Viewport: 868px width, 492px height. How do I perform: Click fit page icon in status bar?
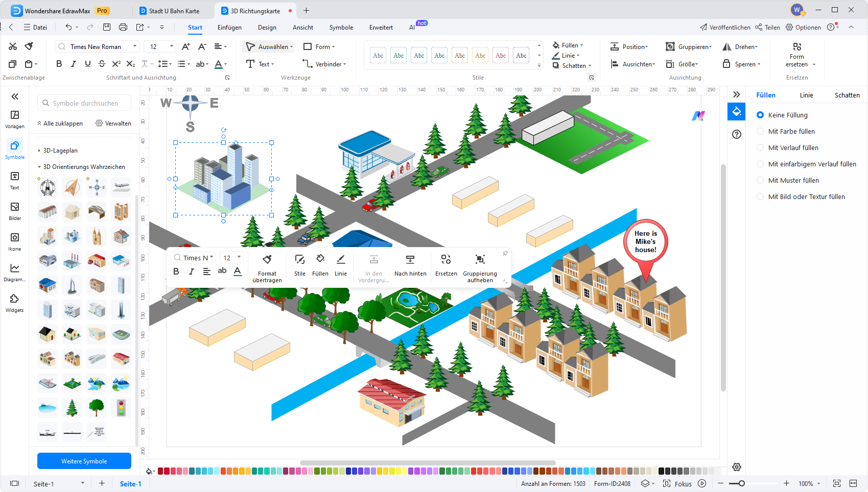point(837,483)
